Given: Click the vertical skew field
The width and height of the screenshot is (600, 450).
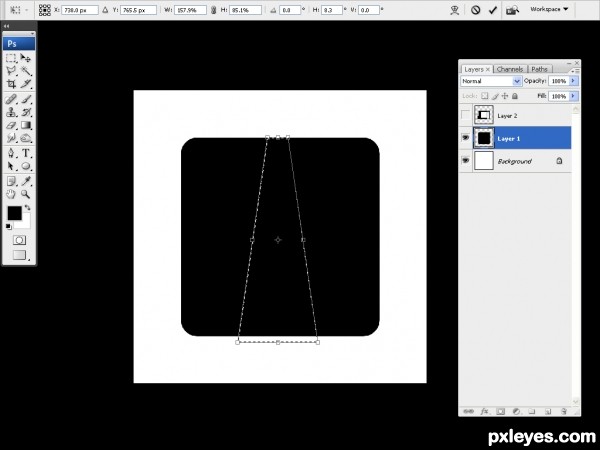Looking at the screenshot, I should (369, 10).
